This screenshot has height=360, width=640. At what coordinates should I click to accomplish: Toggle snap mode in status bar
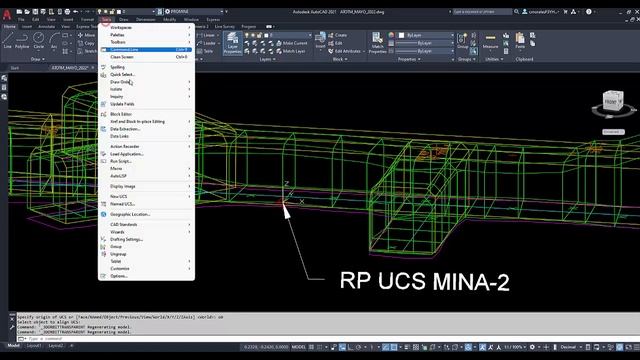320,347
